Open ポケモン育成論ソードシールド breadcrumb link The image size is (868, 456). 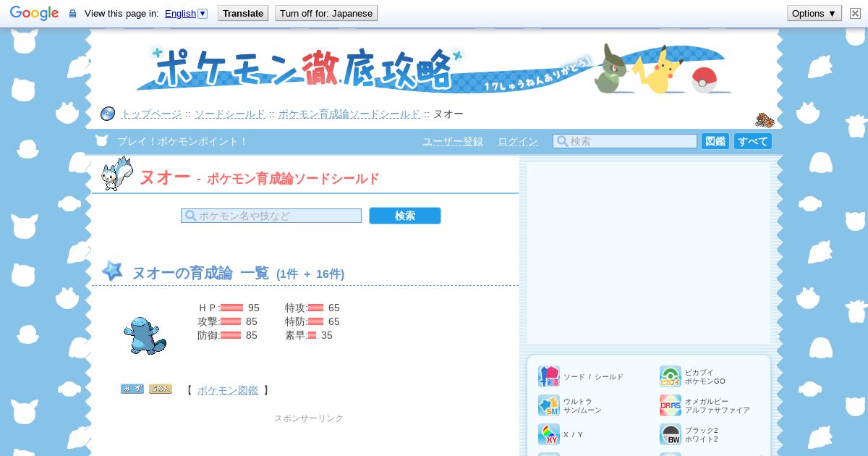click(x=349, y=114)
